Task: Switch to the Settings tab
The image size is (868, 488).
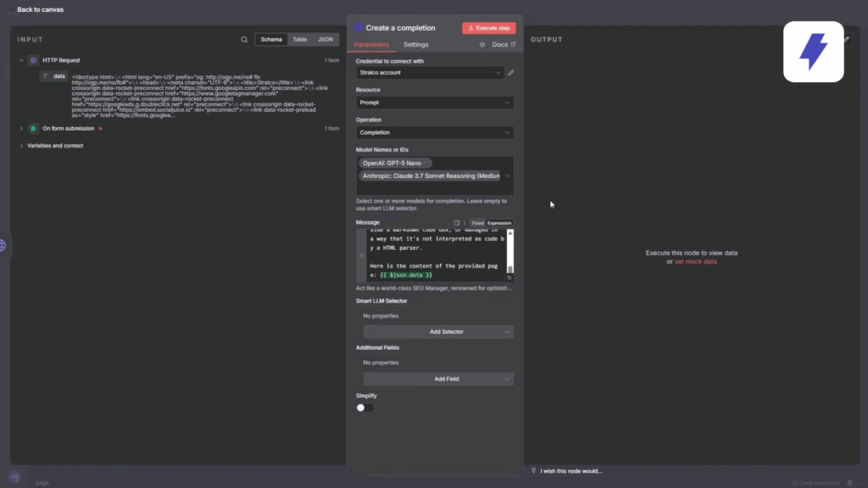Action: click(x=415, y=45)
